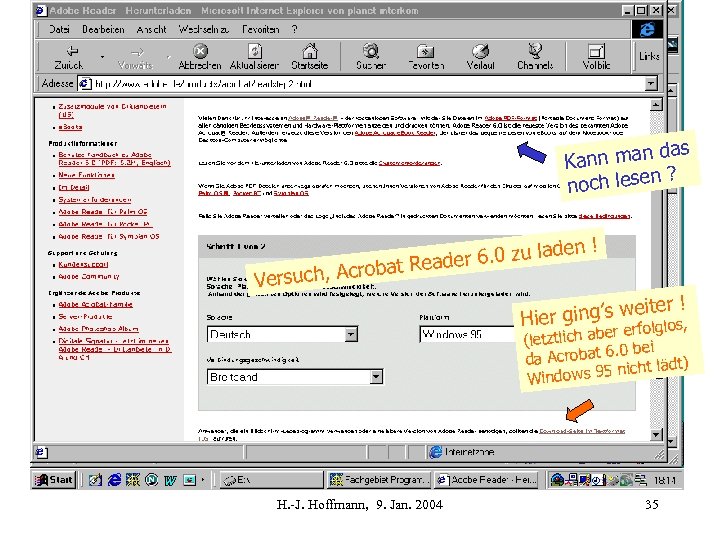Screen dimensions: 720x540
Task: Launch Word from quick launch W icon
Action: [170, 480]
